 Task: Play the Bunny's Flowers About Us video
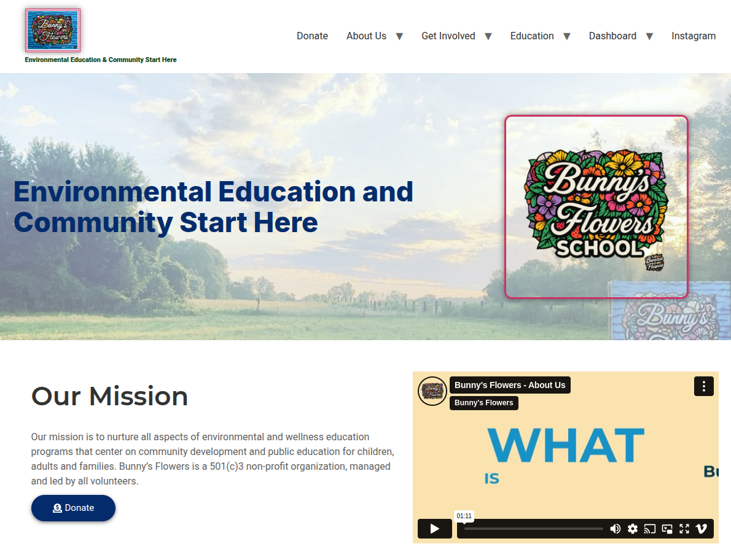tap(434, 529)
